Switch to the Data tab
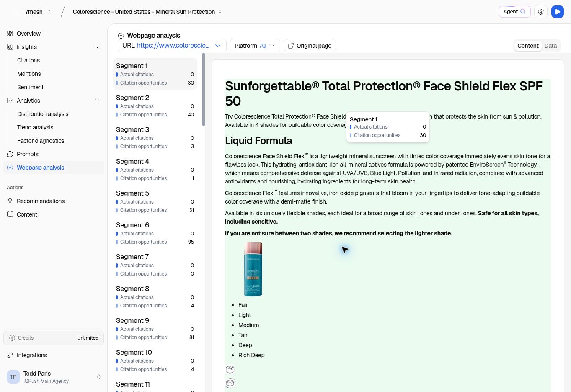Image resolution: width=571 pixels, height=392 pixels. tap(550, 46)
